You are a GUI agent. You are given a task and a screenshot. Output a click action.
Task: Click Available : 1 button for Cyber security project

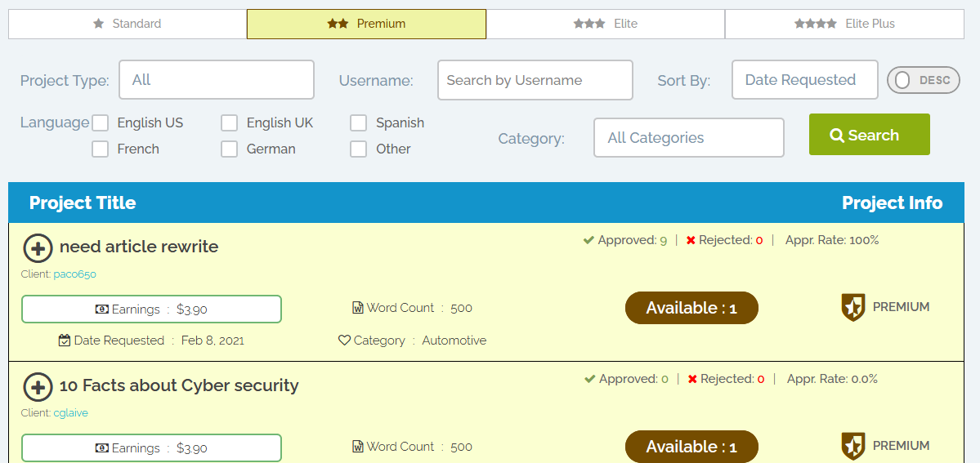(691, 447)
